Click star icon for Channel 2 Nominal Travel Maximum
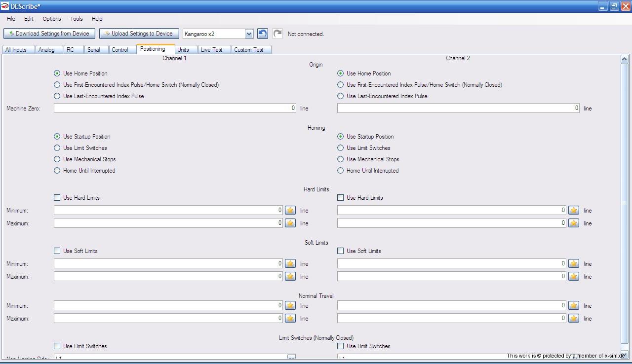This screenshot has width=632, height=364. point(573,319)
